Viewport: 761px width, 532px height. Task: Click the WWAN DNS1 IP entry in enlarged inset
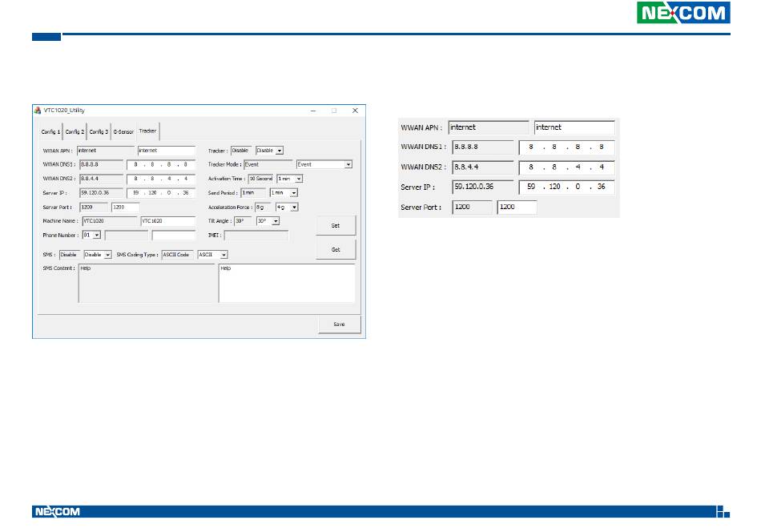(x=566, y=147)
